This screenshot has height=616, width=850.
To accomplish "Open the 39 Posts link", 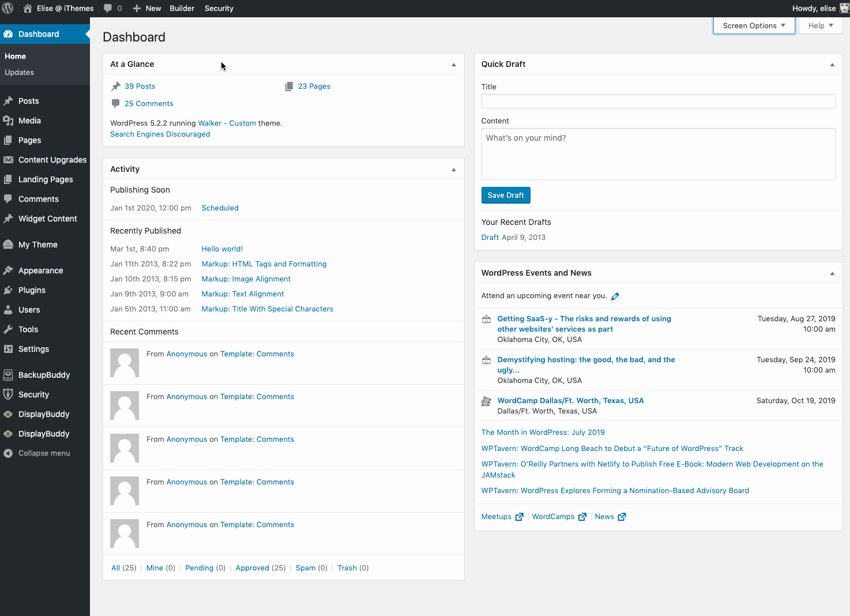I will coord(140,87).
